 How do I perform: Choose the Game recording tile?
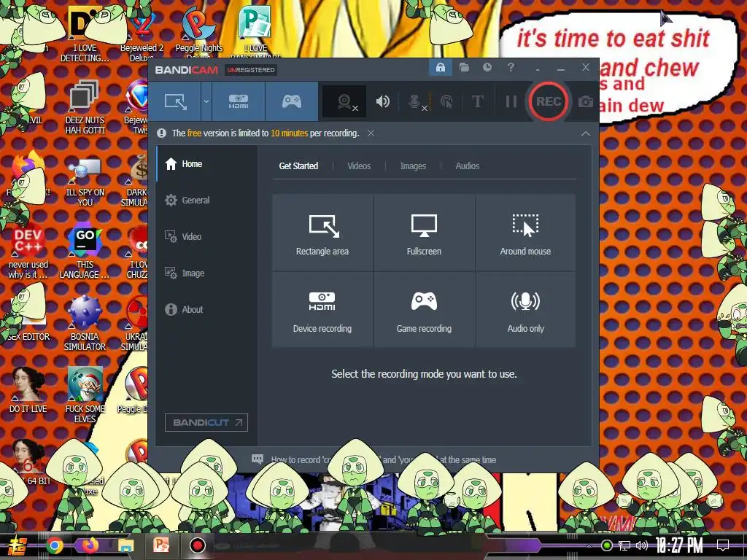tap(424, 309)
